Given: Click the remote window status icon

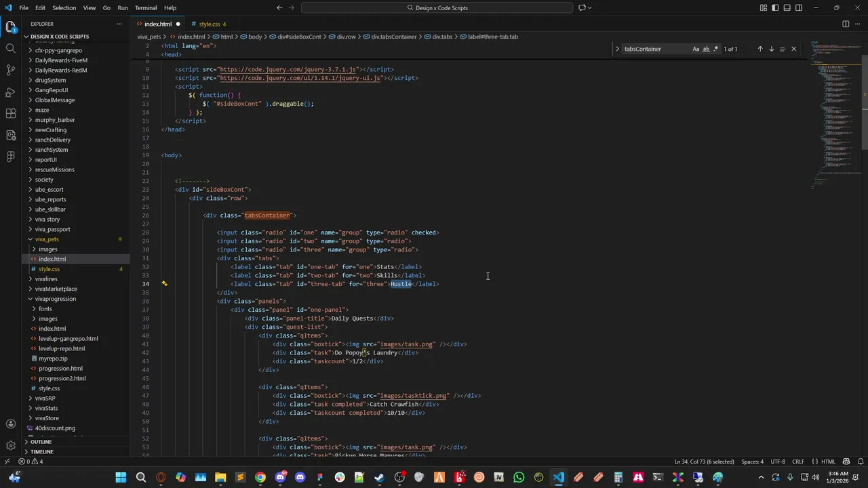Looking at the screenshot, I should pos(7,462).
